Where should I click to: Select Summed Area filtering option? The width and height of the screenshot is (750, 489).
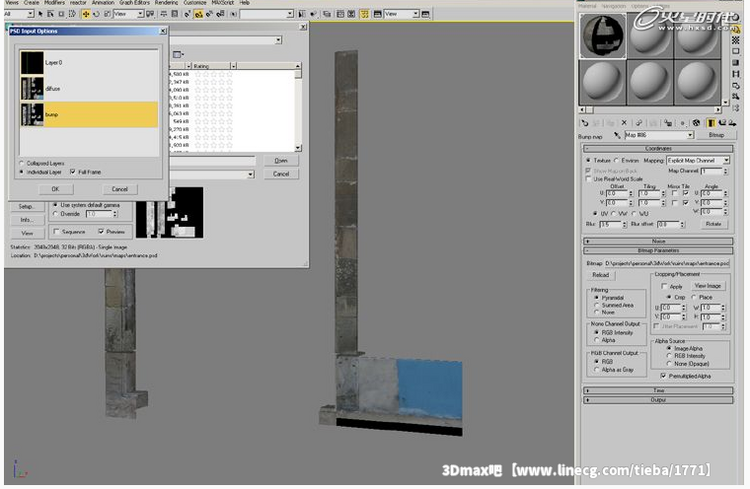pos(596,305)
